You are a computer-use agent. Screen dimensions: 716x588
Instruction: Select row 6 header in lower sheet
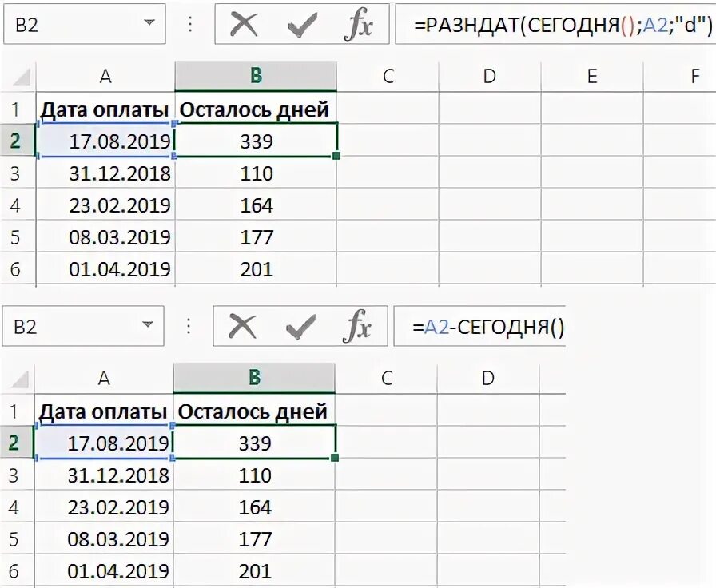click(17, 570)
